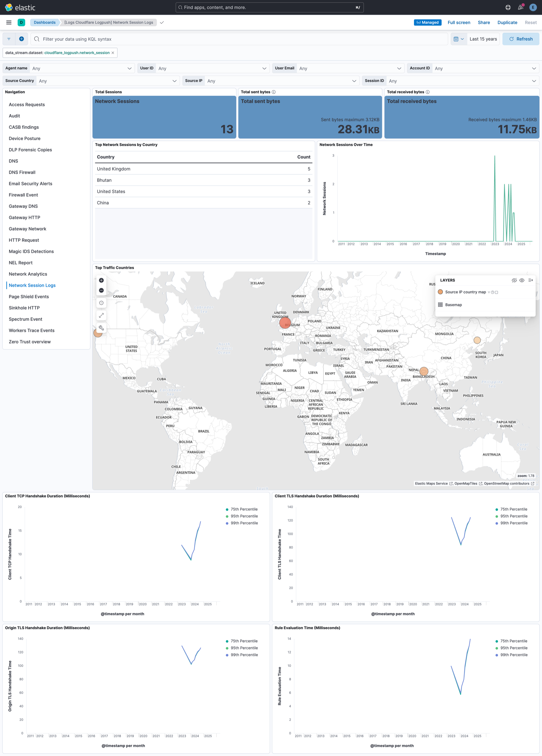Click Last 15 years time range

point(483,39)
